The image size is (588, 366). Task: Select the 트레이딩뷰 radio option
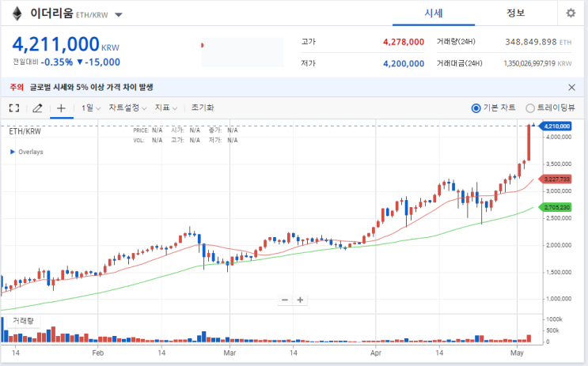click(530, 108)
